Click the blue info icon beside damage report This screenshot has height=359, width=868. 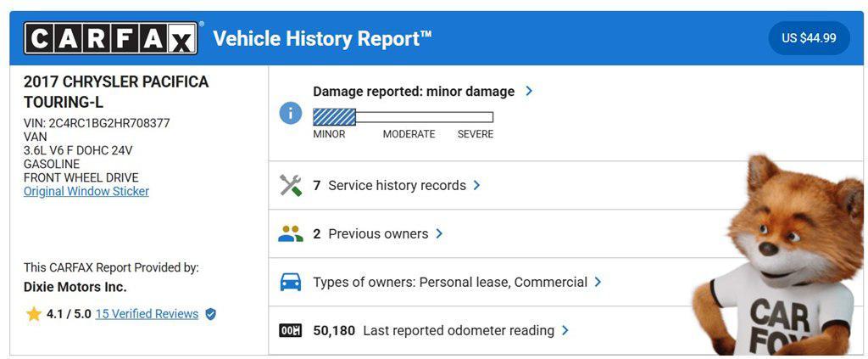point(291,113)
